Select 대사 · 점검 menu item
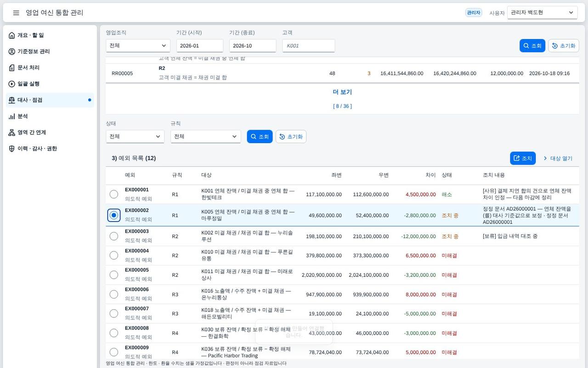The height and width of the screenshot is (368, 588). pos(50,100)
